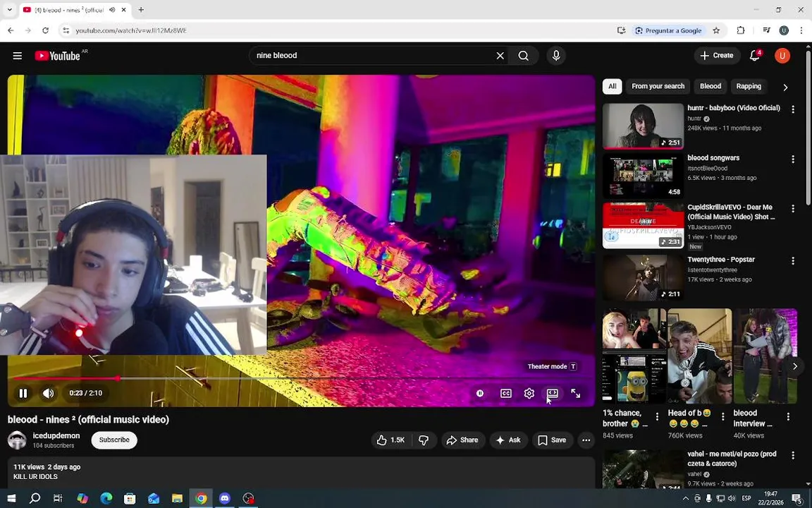Click the icedupdemon channel name

56,435
